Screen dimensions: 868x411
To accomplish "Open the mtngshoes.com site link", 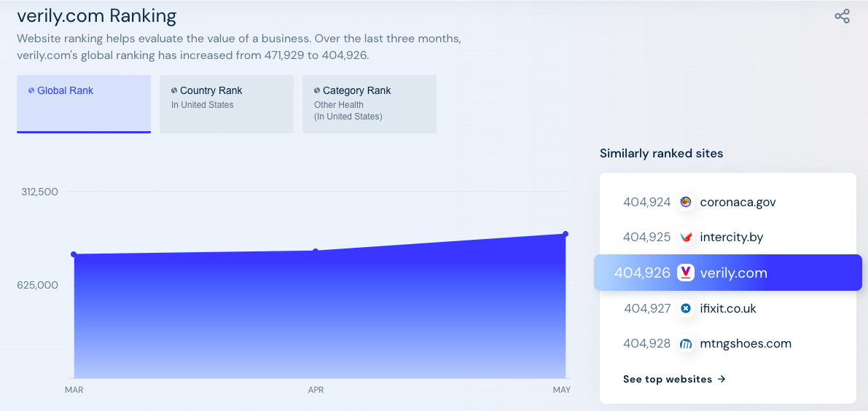I will pos(746,344).
